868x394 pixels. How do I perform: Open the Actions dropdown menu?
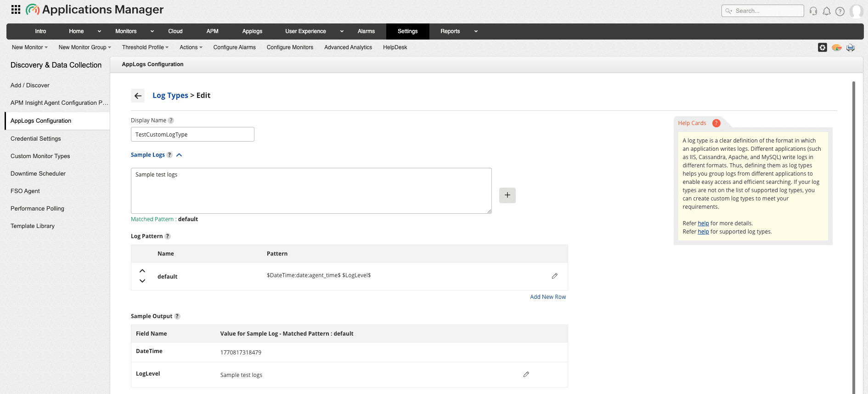coord(191,47)
